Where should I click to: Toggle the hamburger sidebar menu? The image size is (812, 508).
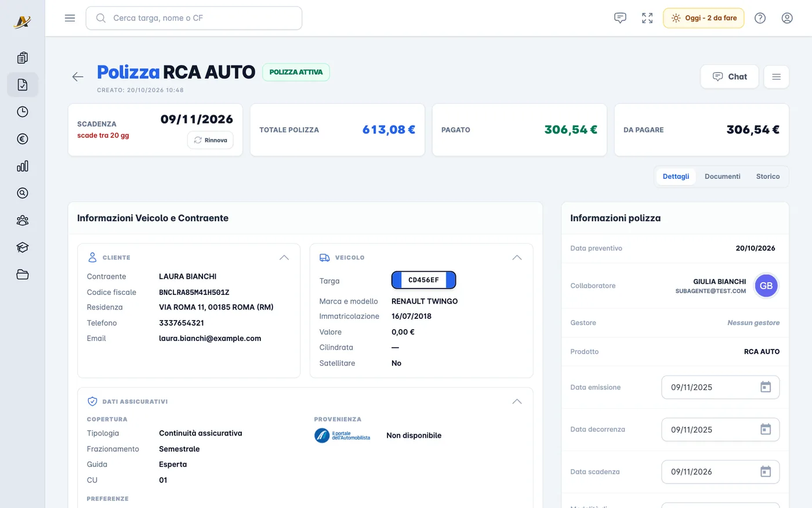[70, 18]
